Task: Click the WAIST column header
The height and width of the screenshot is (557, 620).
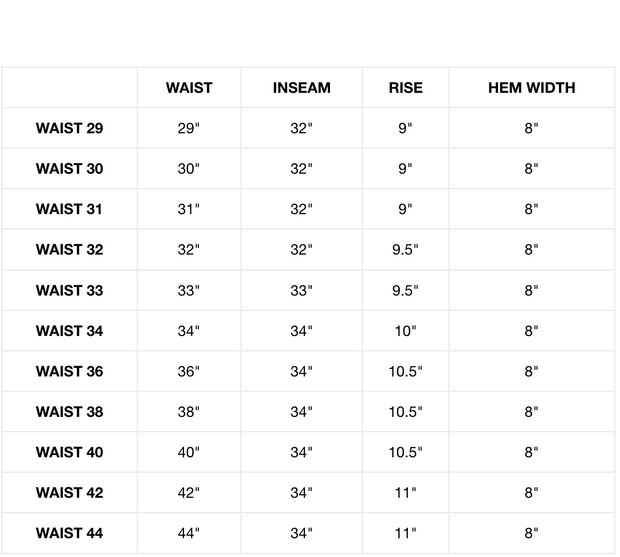Action: coord(189,88)
